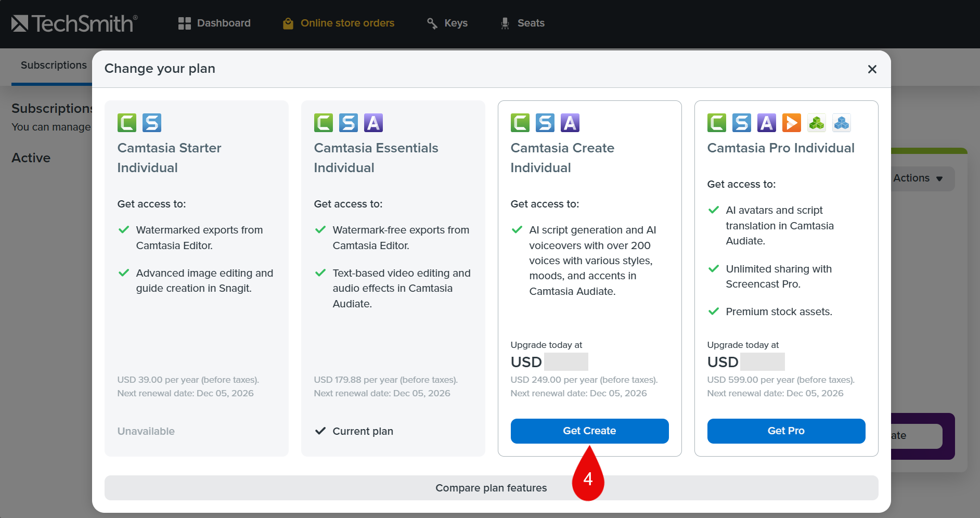Click Audiate icon in Essentials plan card
The width and height of the screenshot is (980, 518).
pos(373,123)
